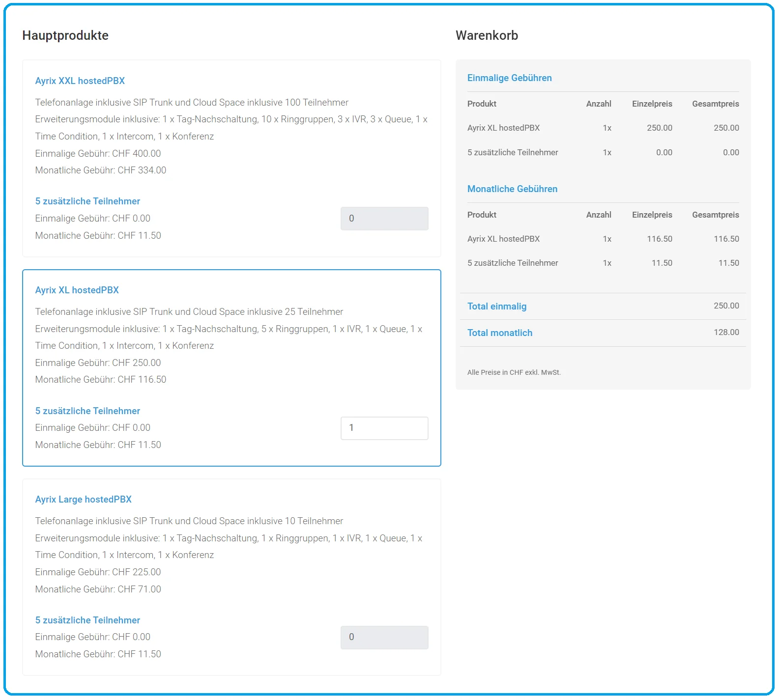This screenshot has height=700, width=779.
Task: Click 'Anzahl' header under Monatliche Gebühren
Action: pos(598,215)
